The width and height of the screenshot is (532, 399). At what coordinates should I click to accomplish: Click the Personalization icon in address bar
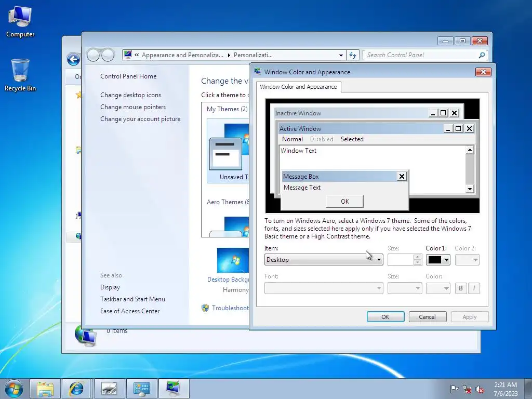click(128, 55)
